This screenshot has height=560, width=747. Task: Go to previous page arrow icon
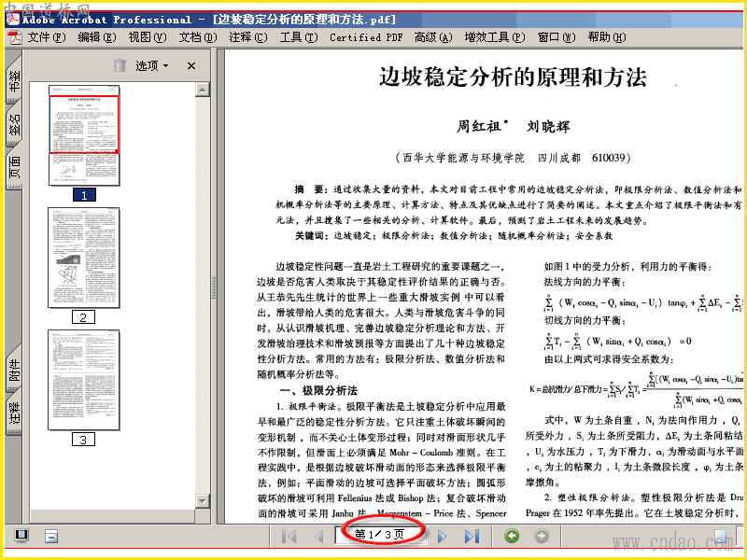pos(318,536)
